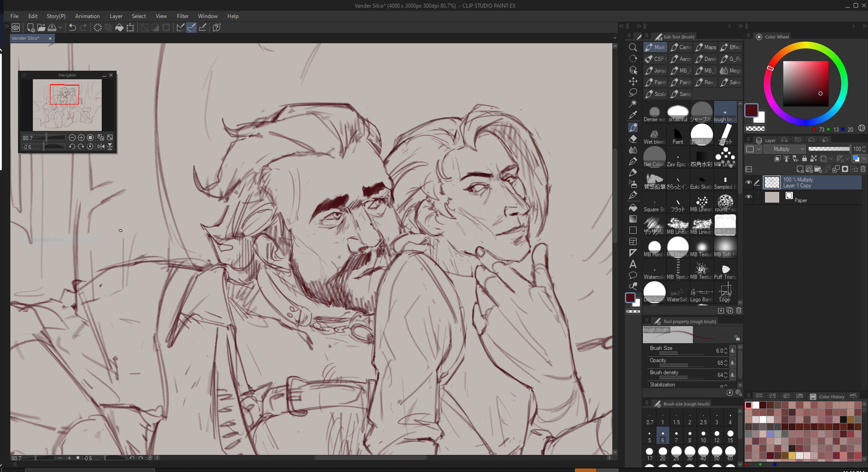The width and height of the screenshot is (868, 472).
Task: Open the palette color dropdown in Layer panel
Action: tap(753, 149)
